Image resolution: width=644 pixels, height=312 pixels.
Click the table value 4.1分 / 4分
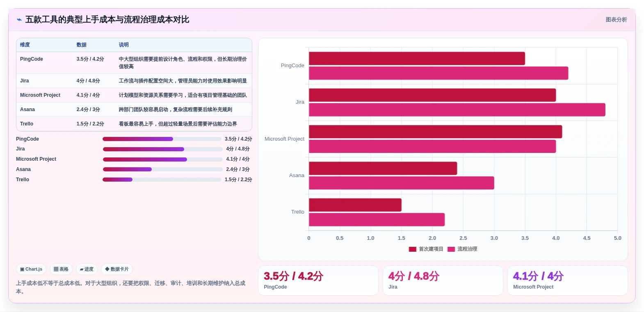[x=88, y=95]
